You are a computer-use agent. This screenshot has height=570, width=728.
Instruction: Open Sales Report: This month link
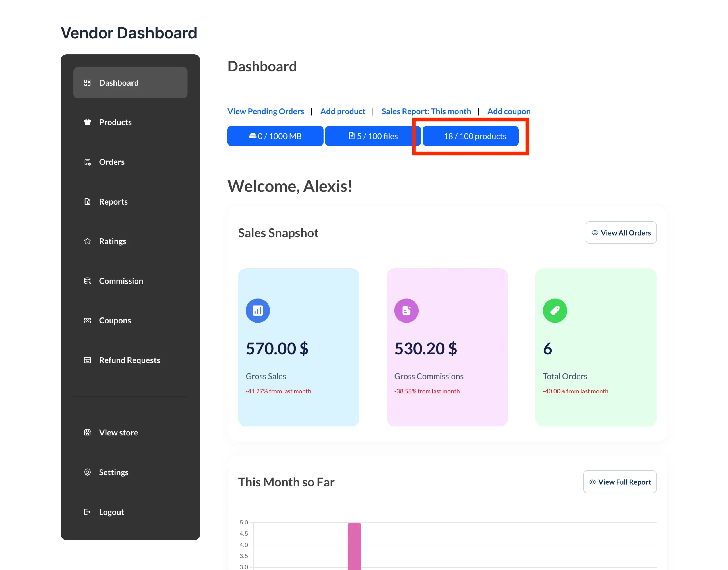pyautogui.click(x=426, y=111)
